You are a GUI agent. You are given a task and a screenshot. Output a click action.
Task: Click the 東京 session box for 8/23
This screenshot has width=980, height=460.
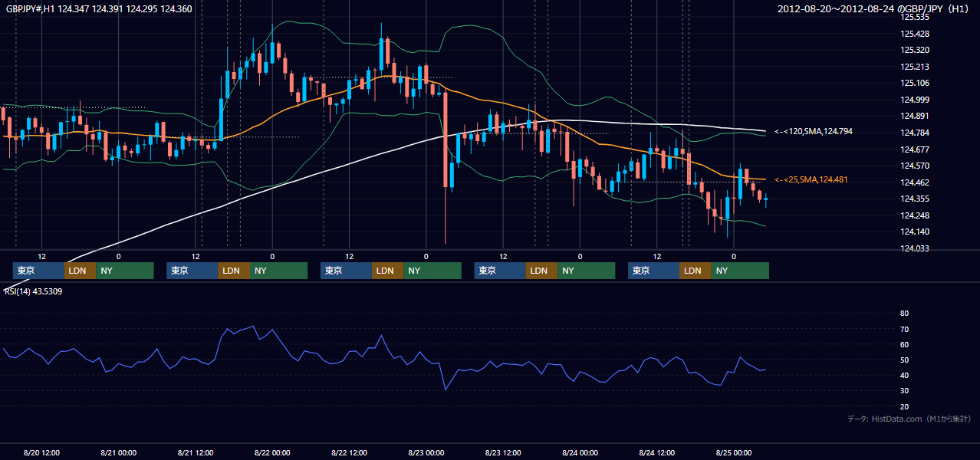click(500, 271)
